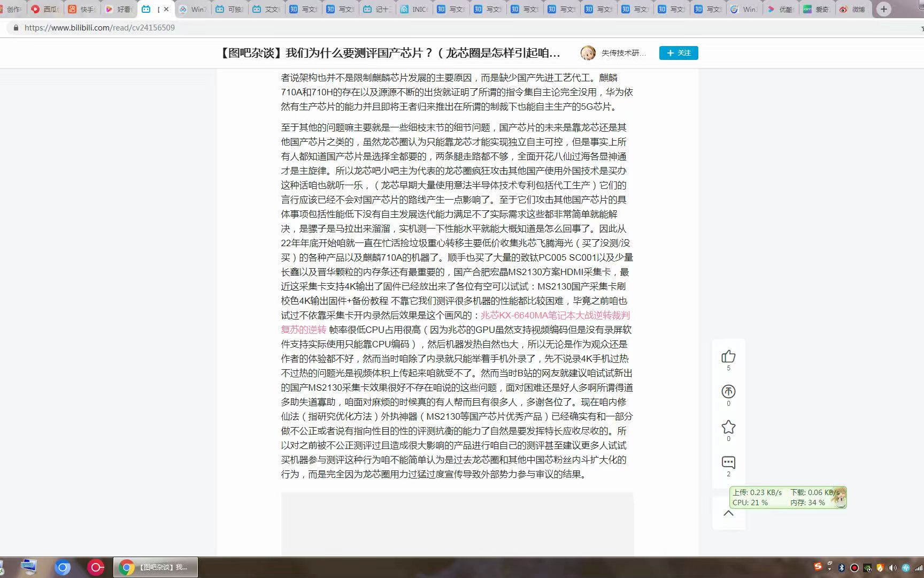Click the red record tray icon
The width and height of the screenshot is (924, 578).
coord(854,568)
